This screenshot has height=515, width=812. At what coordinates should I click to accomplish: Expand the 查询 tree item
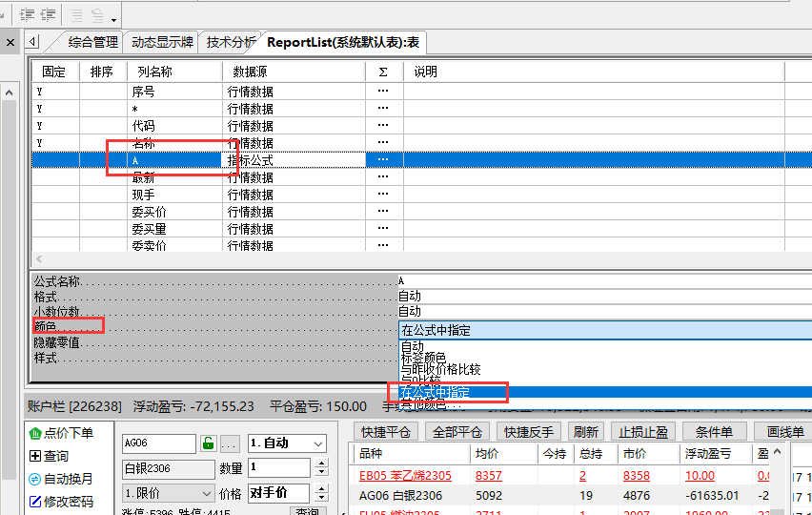point(50,456)
